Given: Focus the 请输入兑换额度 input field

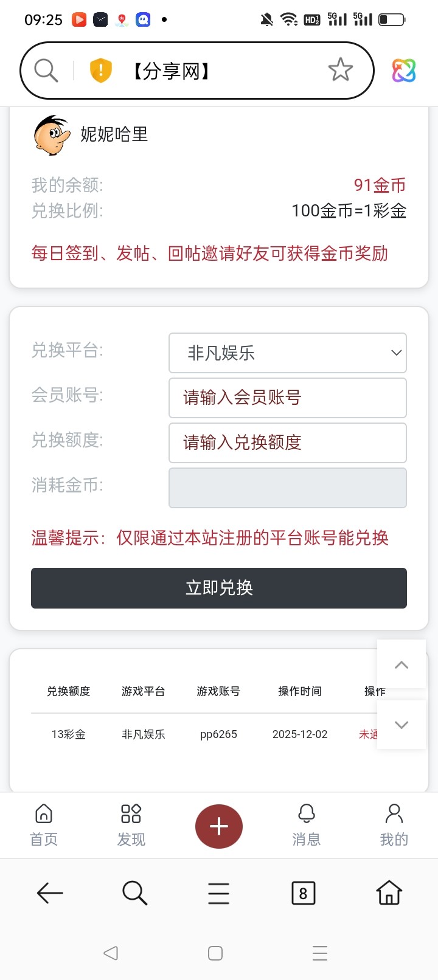Looking at the screenshot, I should pyautogui.click(x=287, y=443).
